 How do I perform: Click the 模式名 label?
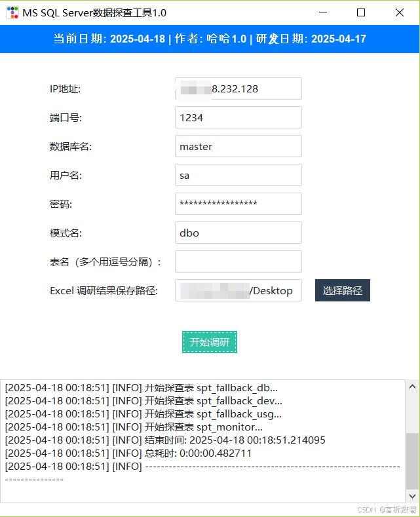click(66, 233)
